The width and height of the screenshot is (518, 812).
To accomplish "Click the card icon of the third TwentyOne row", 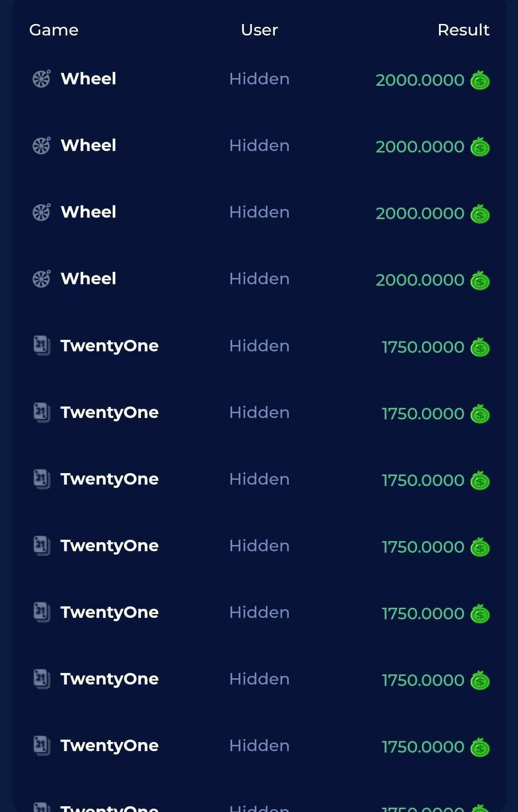I will (x=42, y=478).
